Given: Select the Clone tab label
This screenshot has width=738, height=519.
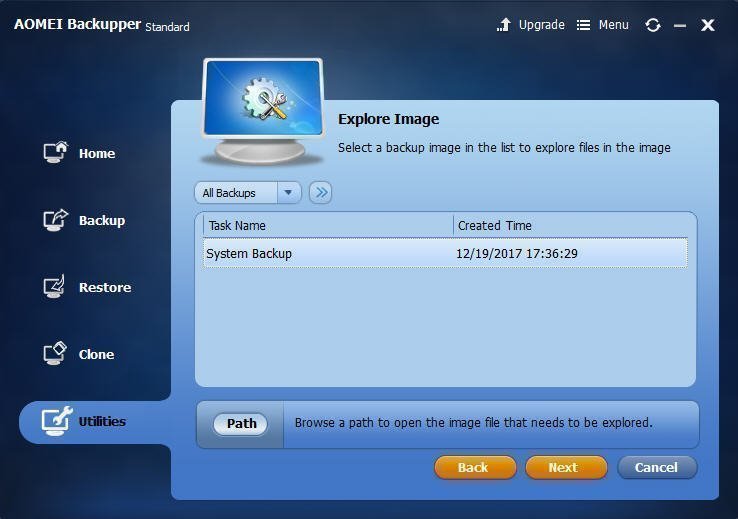Looking at the screenshot, I should [x=96, y=354].
